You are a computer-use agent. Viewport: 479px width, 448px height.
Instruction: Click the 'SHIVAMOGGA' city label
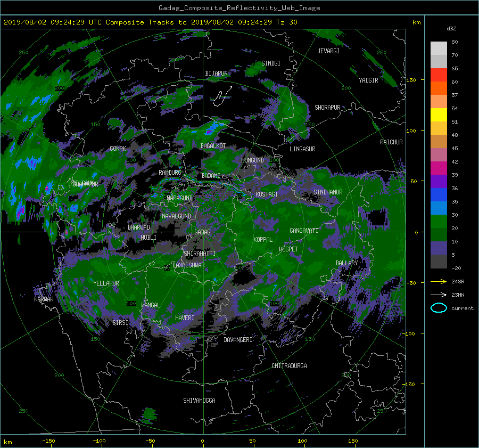pyautogui.click(x=199, y=401)
